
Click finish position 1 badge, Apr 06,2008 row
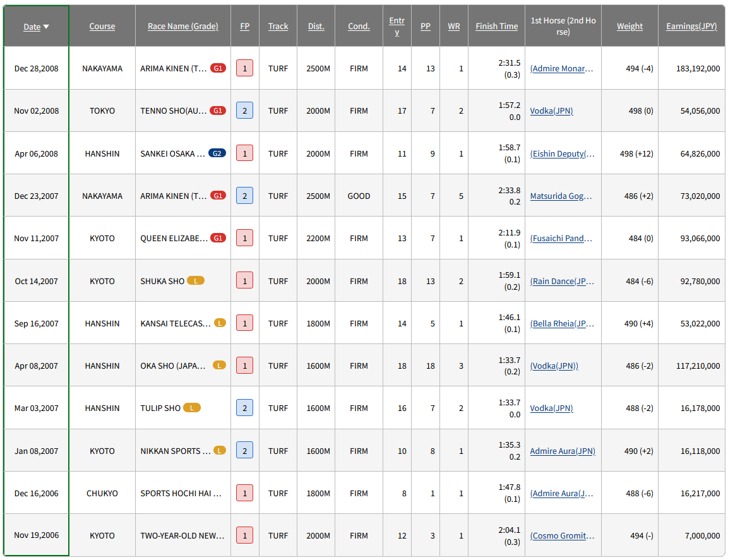[x=244, y=153]
